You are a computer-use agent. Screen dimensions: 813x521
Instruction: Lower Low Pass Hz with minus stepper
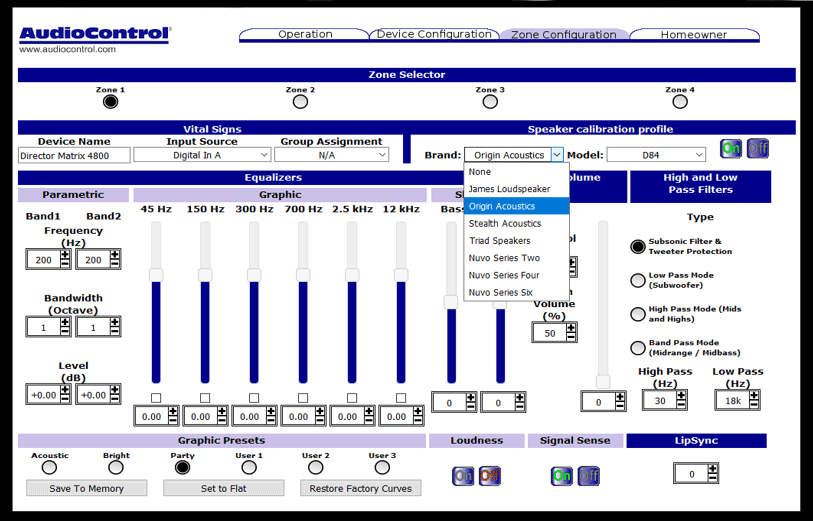coord(754,405)
